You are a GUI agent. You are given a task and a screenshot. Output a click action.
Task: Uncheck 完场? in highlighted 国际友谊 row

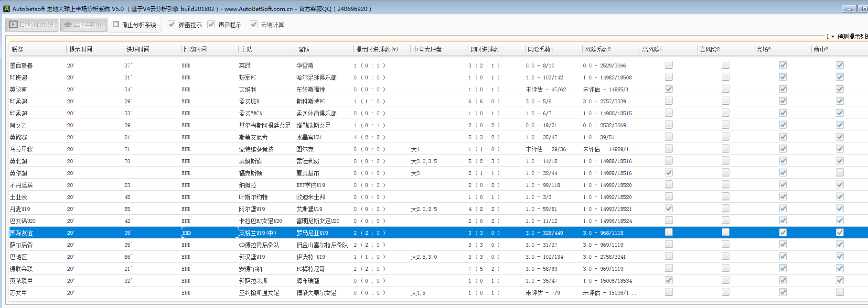pos(783,232)
